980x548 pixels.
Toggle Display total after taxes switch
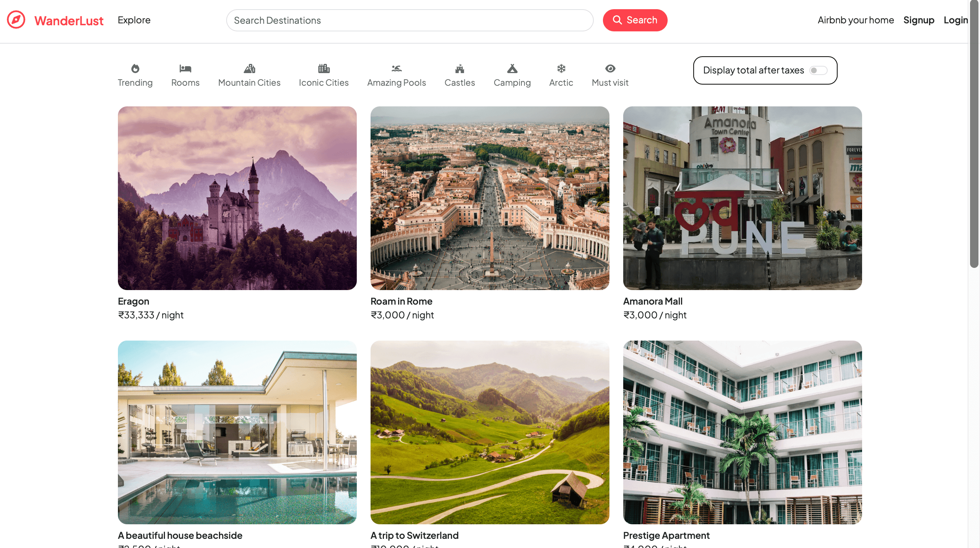pyautogui.click(x=818, y=70)
